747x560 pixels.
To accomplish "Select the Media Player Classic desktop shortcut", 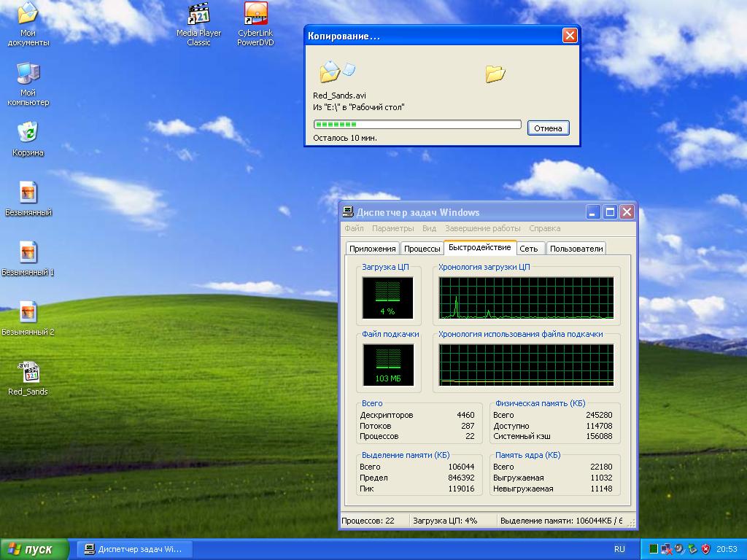I will (x=198, y=24).
